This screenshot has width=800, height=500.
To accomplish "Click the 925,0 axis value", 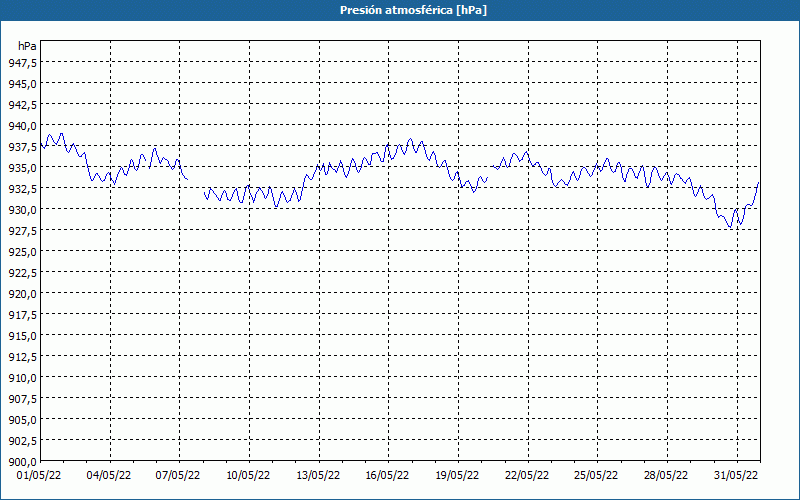I will pyautogui.click(x=22, y=252).
